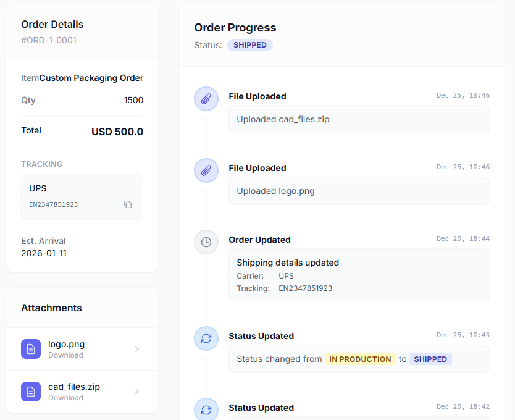
Task: Click the paperclip icon for cad_files.zip upload event
Action: tap(206, 99)
